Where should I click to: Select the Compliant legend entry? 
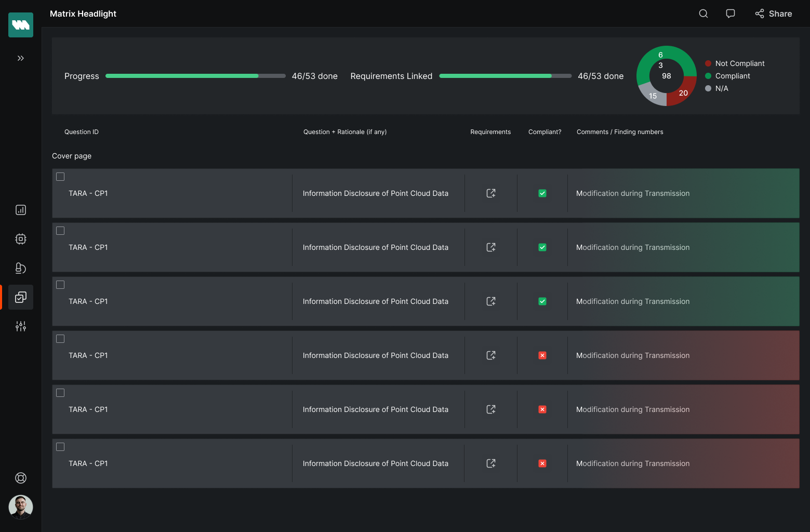727,76
